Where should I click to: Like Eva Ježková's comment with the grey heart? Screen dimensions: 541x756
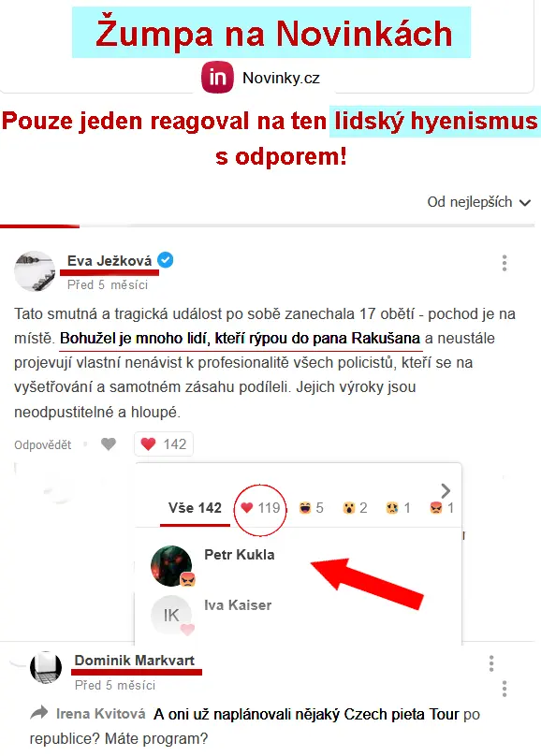[x=109, y=443]
